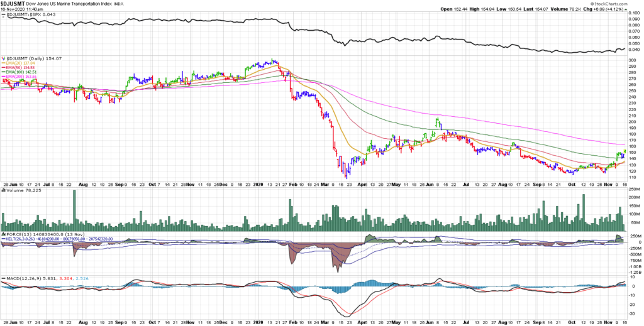Click the 'EMA(20) 137.04' legend text
The width and height of the screenshot is (644, 326).
21,63
